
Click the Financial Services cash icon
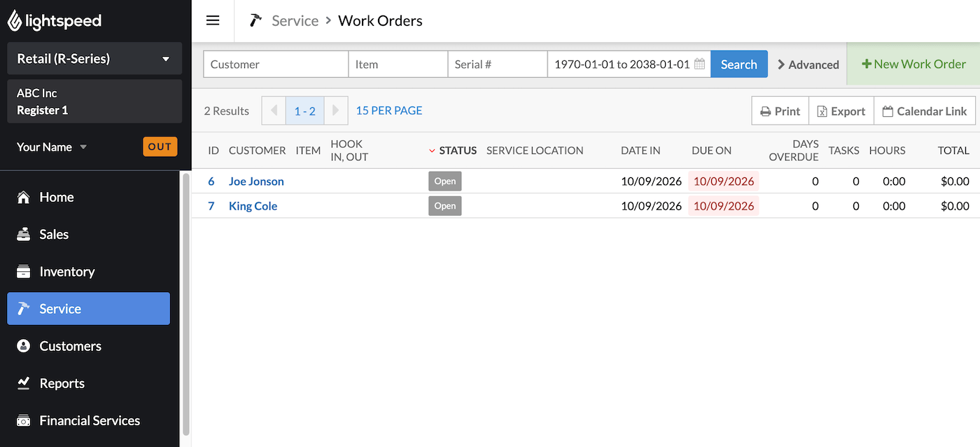point(23,421)
